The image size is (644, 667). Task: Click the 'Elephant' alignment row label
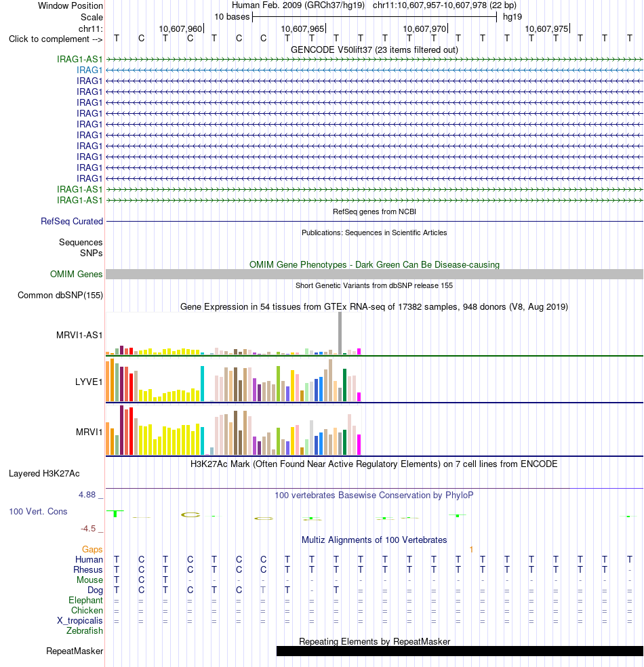pos(86,601)
